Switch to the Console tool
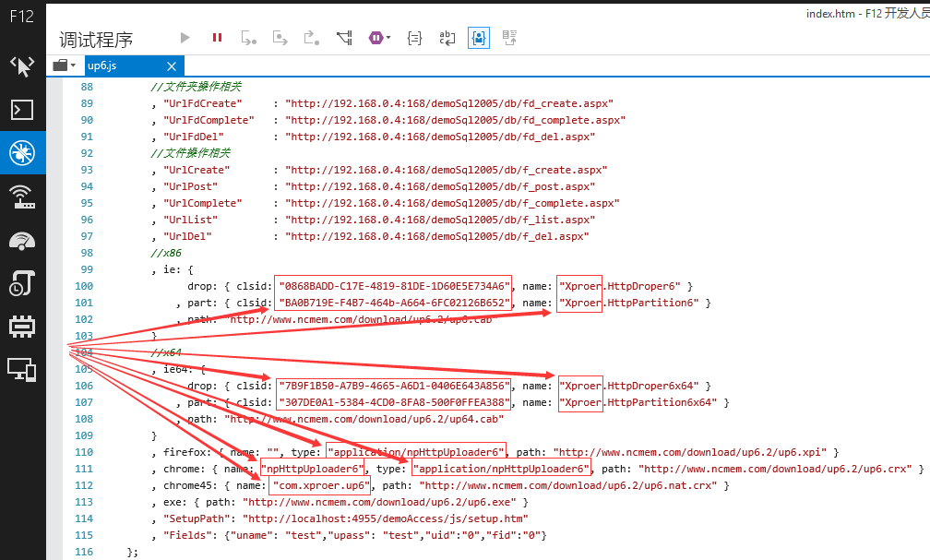 [22, 110]
